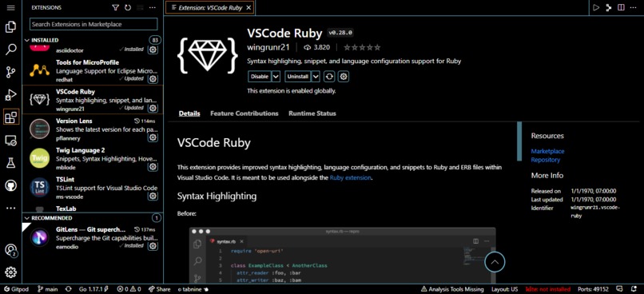Screen dimensions: 644x294
Task: Open the Manage gear in activity bar
Action: coord(10,272)
